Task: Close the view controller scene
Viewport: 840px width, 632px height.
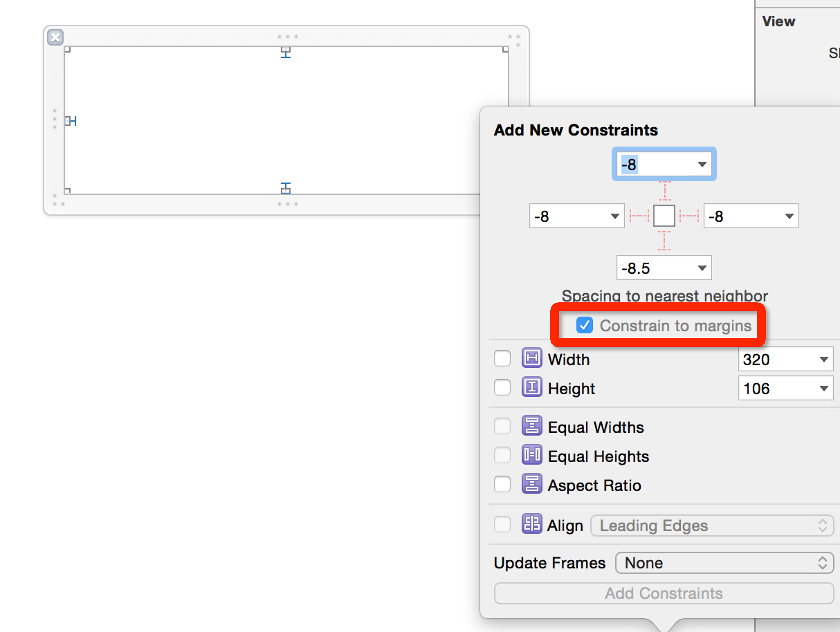Action: 55,37
